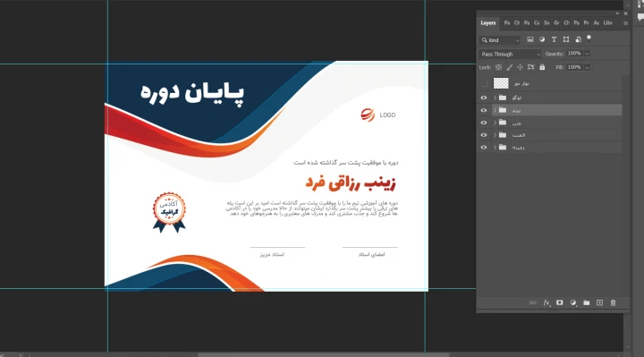Click the lock image pixels brush icon
Viewport: 644px width, 357px height.
tap(509, 67)
